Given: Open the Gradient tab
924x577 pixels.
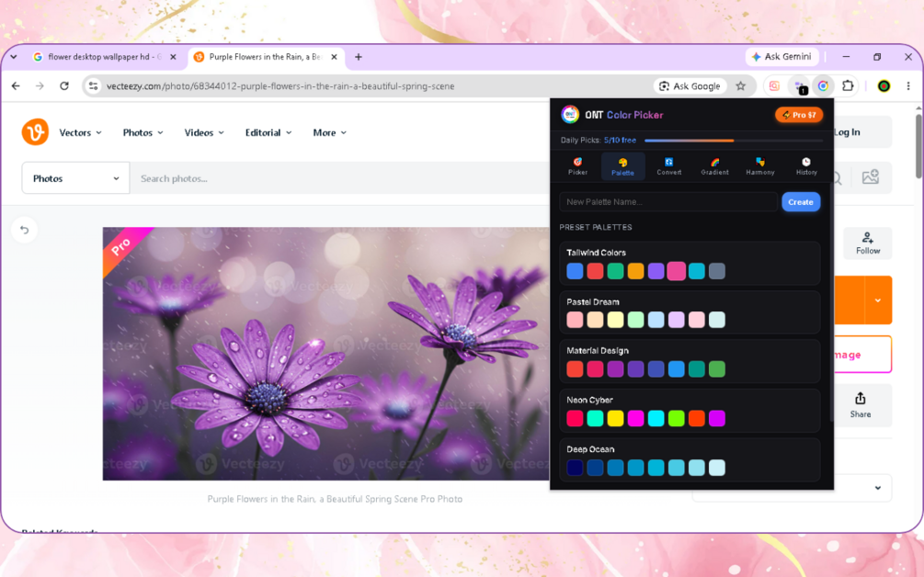Looking at the screenshot, I should click(714, 166).
